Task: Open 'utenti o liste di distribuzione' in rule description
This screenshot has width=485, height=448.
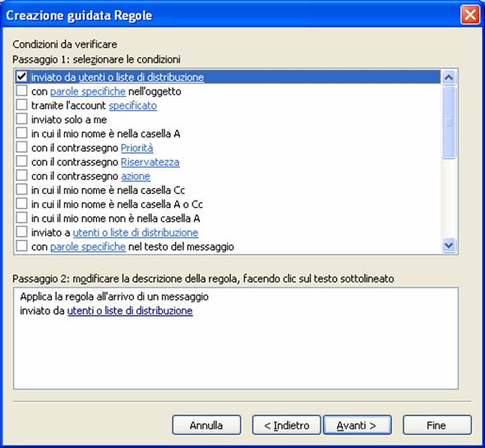Action: (130, 311)
